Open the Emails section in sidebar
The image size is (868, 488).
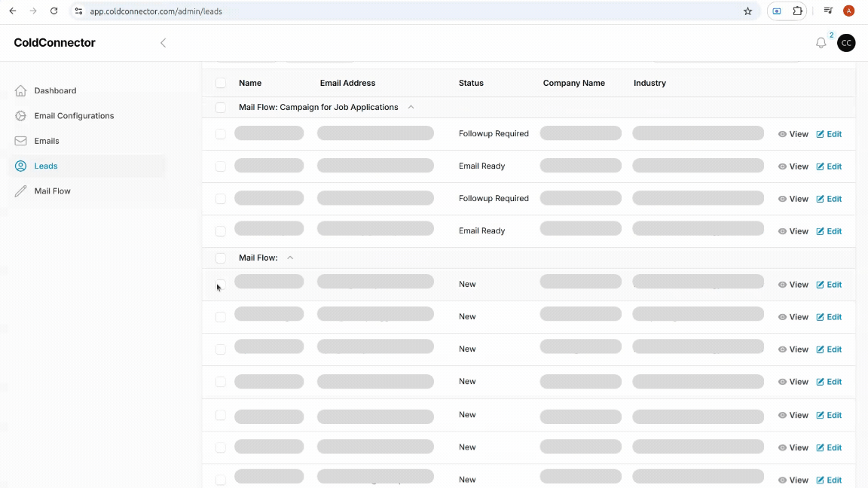(47, 141)
